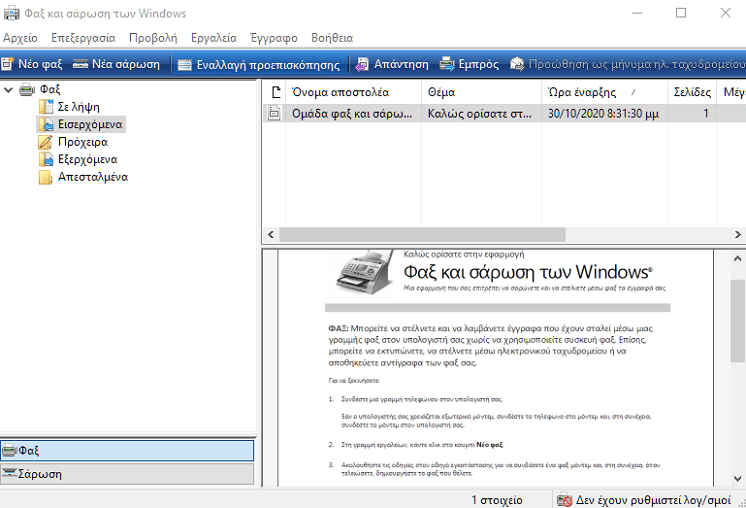The width and height of the screenshot is (746, 508).
Task: Select the Εισερχόμενα folder
Action: (x=90, y=125)
